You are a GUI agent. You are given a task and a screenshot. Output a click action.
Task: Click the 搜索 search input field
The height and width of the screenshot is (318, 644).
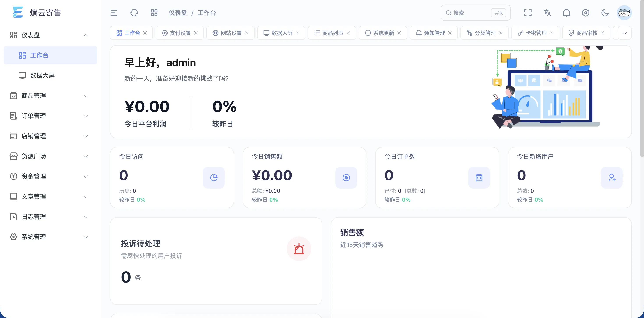475,13
